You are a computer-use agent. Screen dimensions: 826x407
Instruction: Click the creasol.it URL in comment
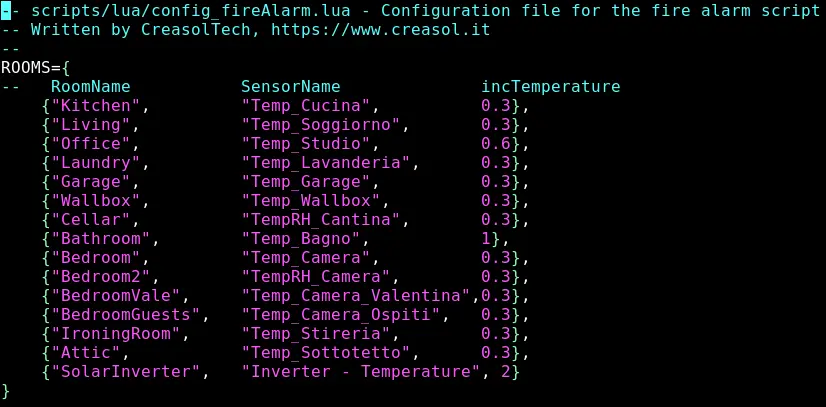pos(381,30)
